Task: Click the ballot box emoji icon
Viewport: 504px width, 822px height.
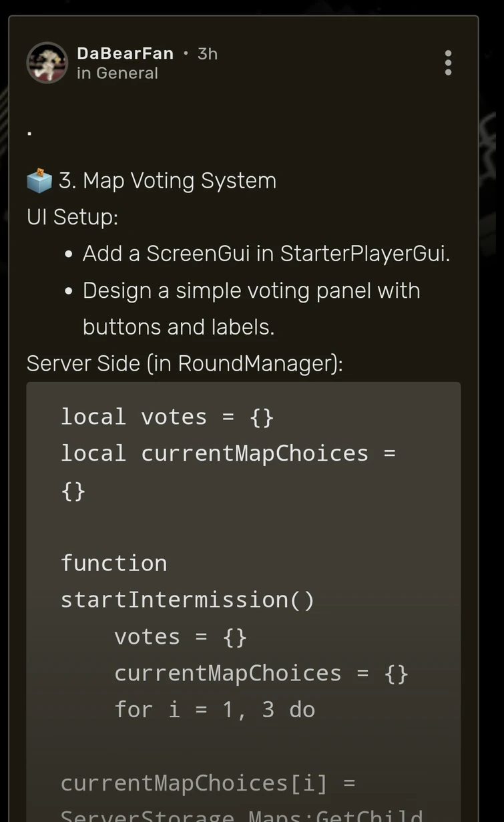Action: (x=39, y=181)
